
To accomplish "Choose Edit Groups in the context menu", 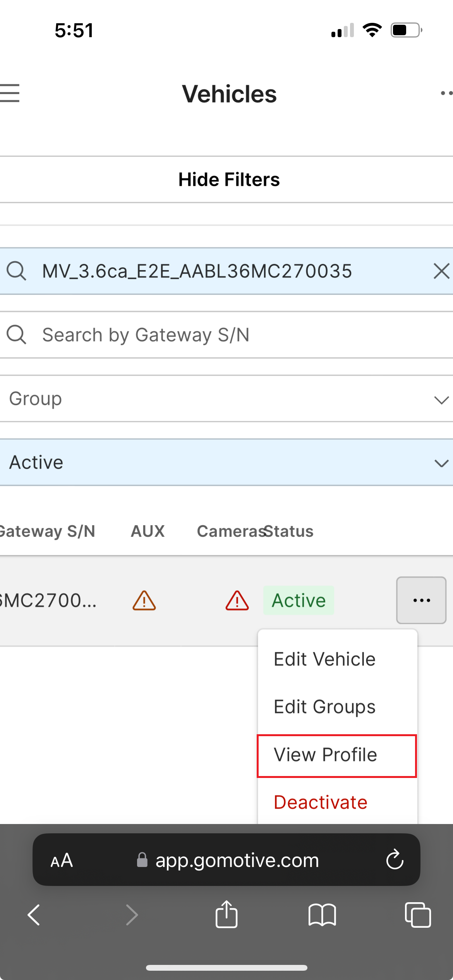I will pyautogui.click(x=324, y=707).
